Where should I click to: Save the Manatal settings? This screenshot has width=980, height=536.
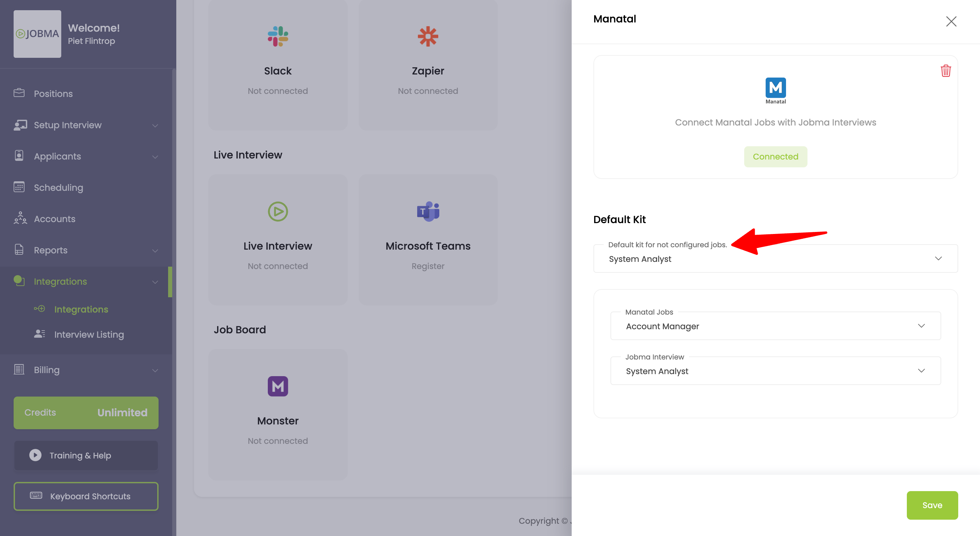click(x=932, y=505)
